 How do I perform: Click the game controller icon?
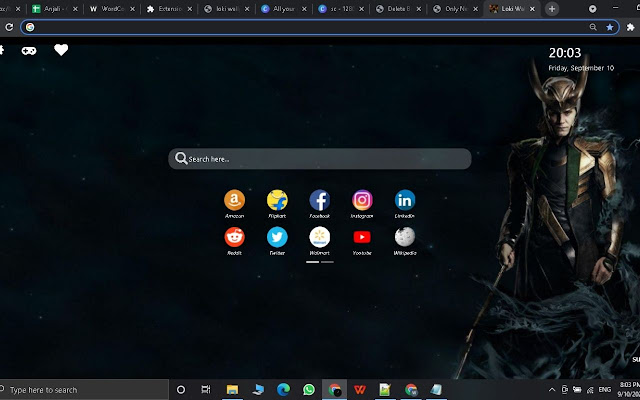click(x=29, y=51)
